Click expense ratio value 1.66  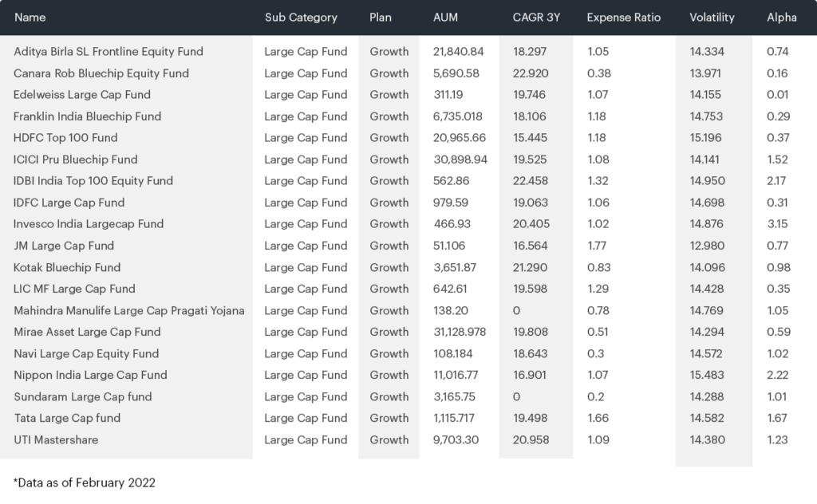point(598,418)
